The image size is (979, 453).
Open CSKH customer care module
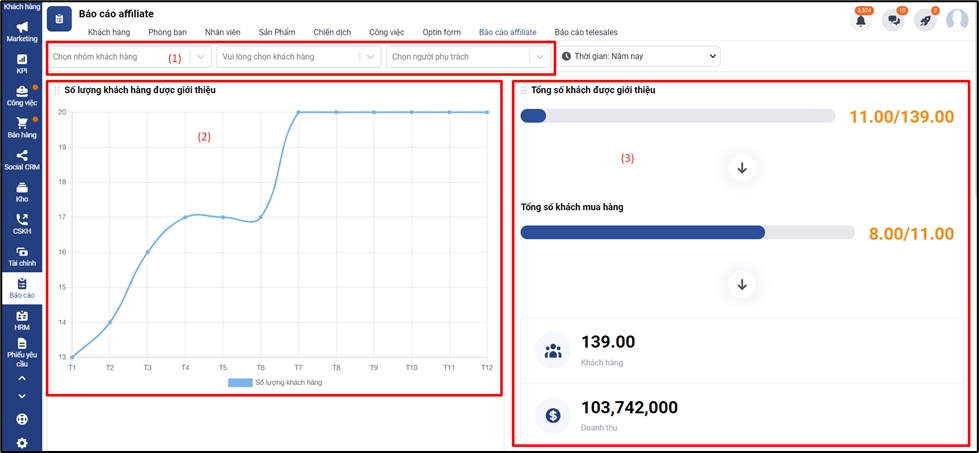click(x=22, y=224)
